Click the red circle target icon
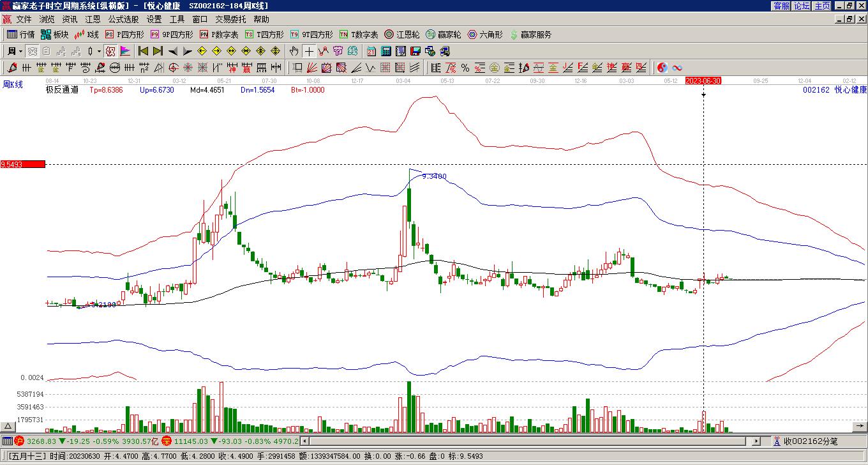 (174, 68)
